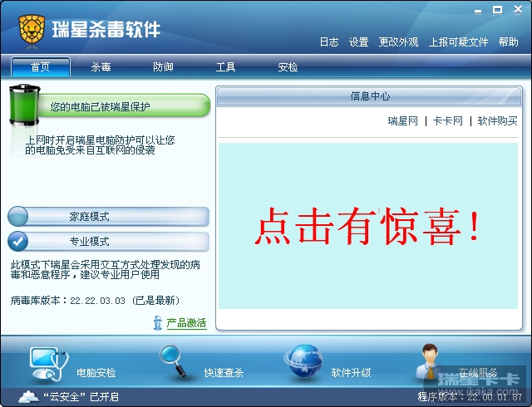Screen dimensions: 532x407
Task: Close the Rising antivirus window
Action: click(x=518, y=10)
